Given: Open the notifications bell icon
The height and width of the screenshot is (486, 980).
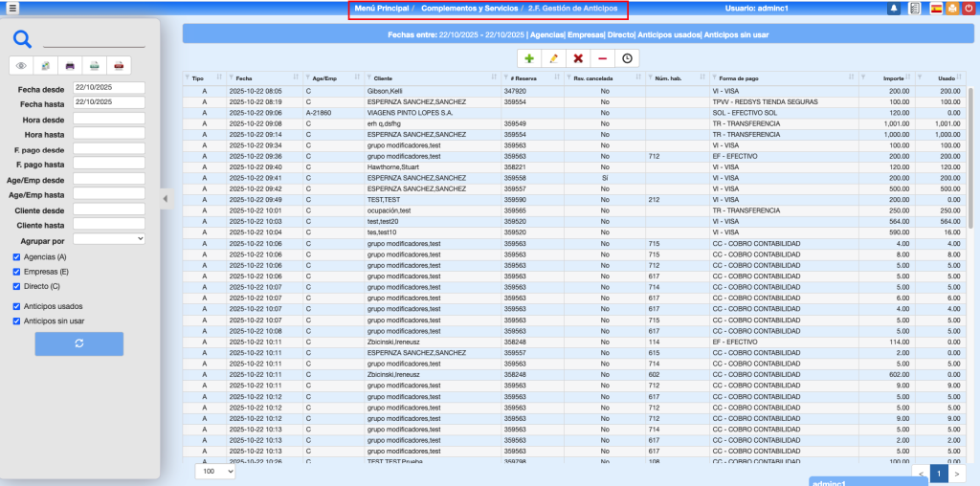Looking at the screenshot, I should (x=894, y=9).
